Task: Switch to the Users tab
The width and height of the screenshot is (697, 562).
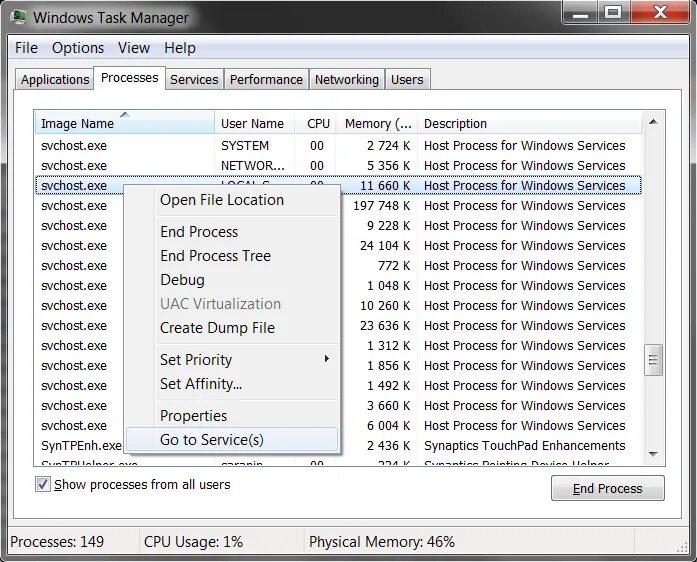Action: click(407, 80)
